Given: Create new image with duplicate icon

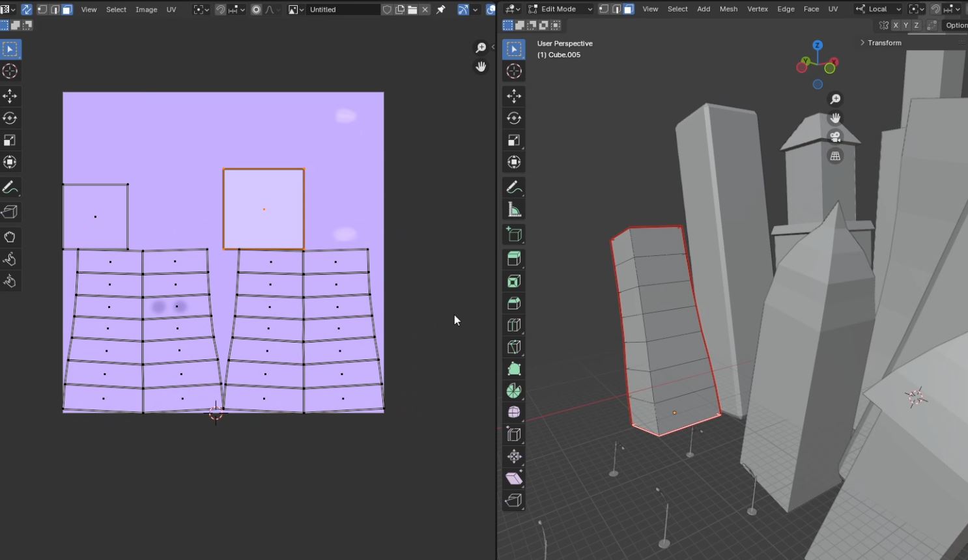Looking at the screenshot, I should [399, 10].
